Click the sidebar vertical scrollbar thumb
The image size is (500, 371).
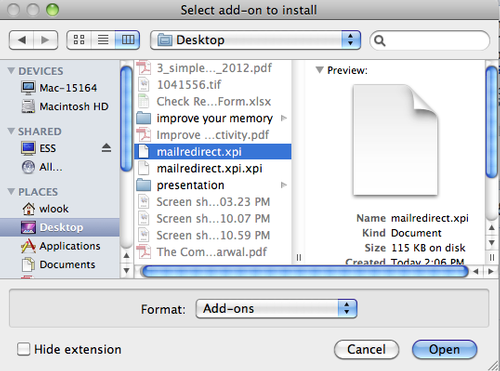126,119
